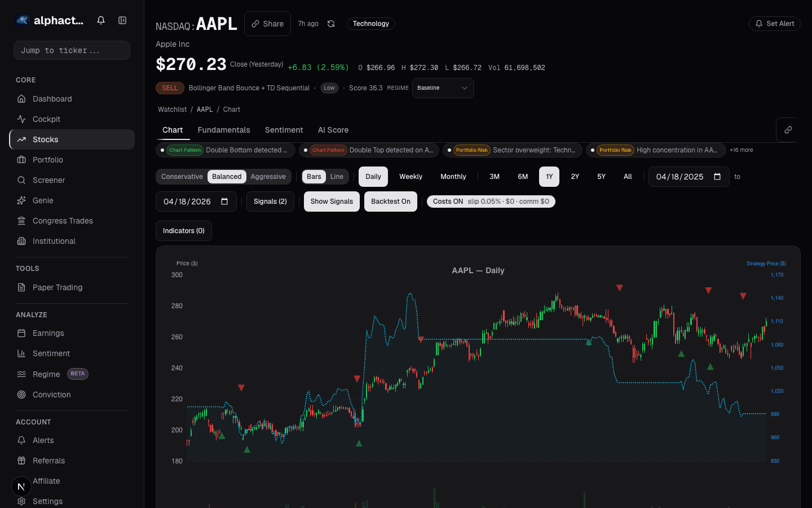Click the Cockpit pulse icon

[x=23, y=119]
